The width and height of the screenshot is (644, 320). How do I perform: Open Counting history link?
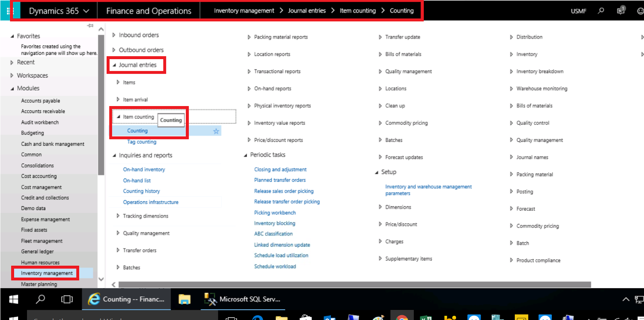click(141, 191)
